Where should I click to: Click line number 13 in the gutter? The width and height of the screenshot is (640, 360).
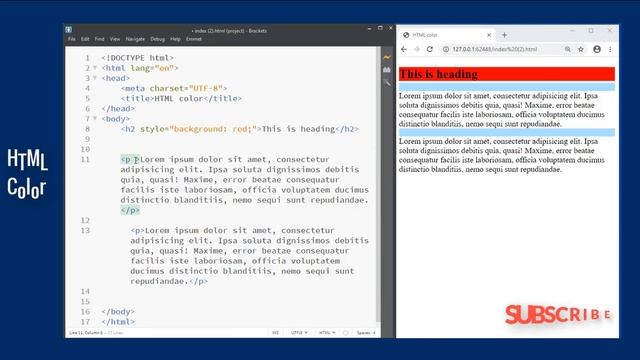point(85,231)
